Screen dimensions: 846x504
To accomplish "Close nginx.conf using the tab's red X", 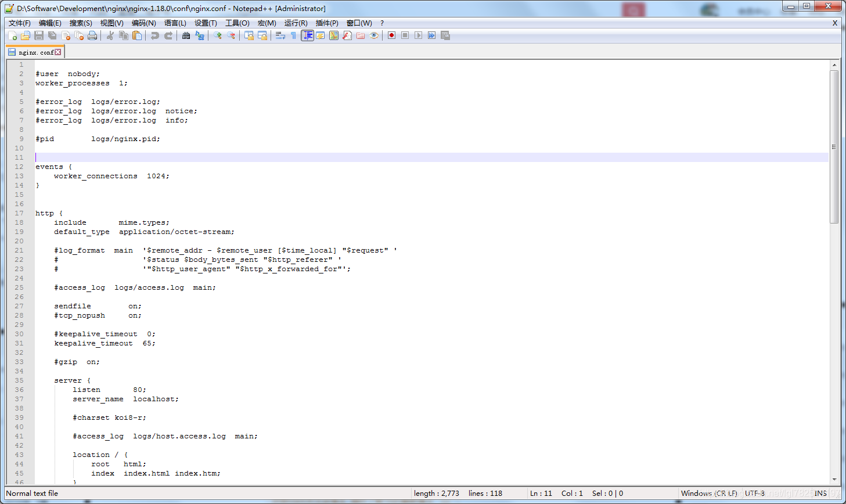I will 57,52.
